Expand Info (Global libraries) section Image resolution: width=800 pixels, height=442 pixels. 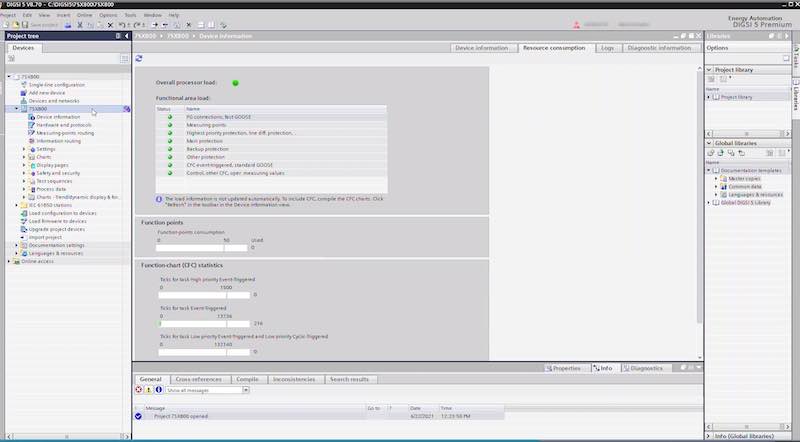click(x=709, y=436)
